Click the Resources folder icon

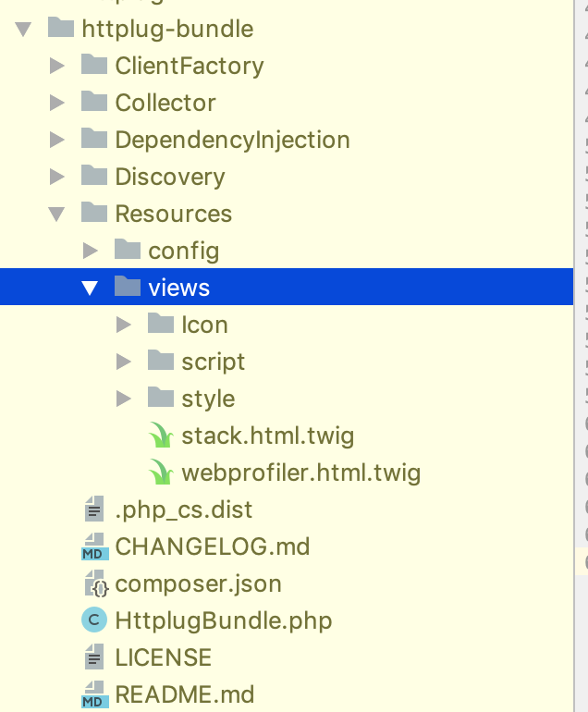(94, 212)
